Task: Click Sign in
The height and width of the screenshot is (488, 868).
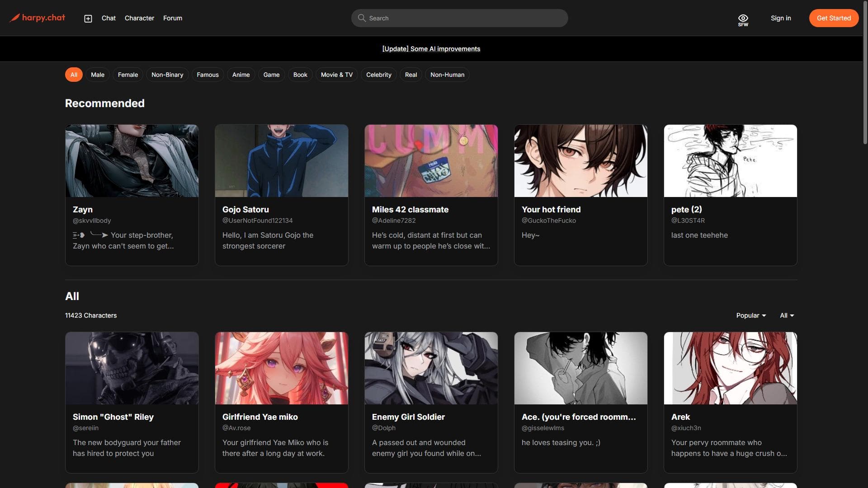Action: point(781,18)
